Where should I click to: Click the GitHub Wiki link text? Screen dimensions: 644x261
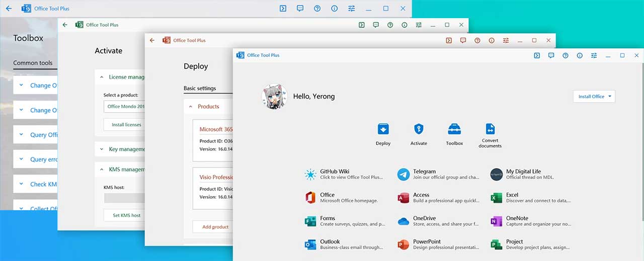(335, 171)
